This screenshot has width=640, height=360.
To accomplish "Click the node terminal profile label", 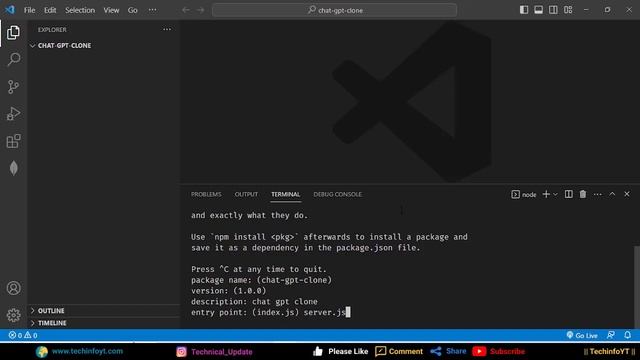I will (524, 195).
